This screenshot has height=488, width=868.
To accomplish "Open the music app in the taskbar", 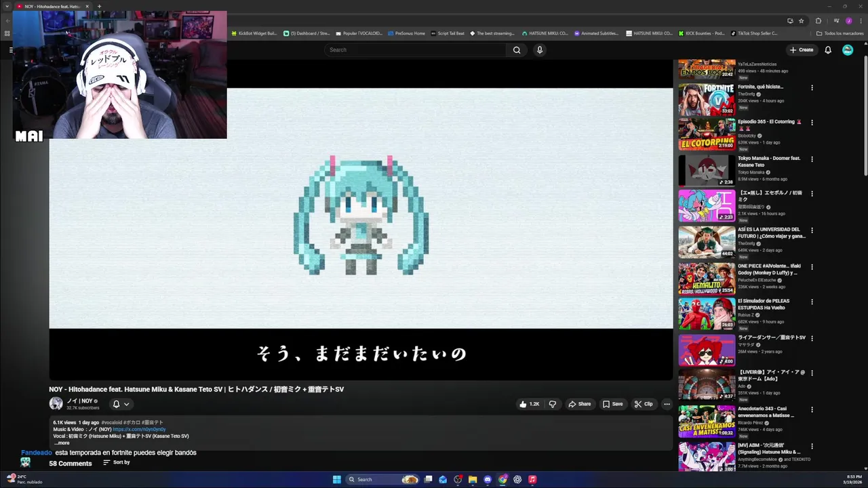I will click(x=532, y=479).
